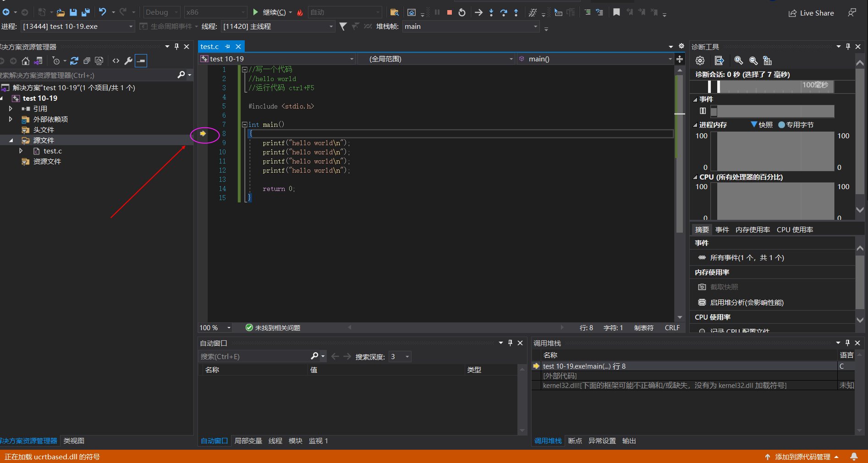Switch to the 局部变量 locals tab
This screenshot has height=463, width=868.
pos(248,441)
